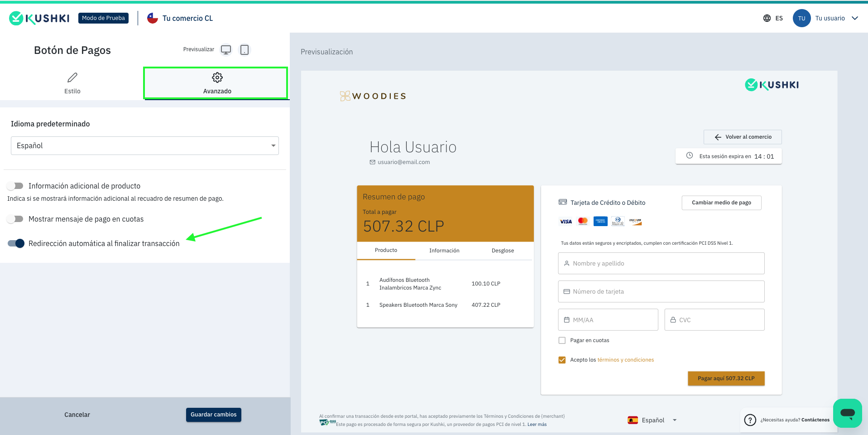868x435 pixels.
Task: Switch to the Estilo tab
Action: pos(72,83)
